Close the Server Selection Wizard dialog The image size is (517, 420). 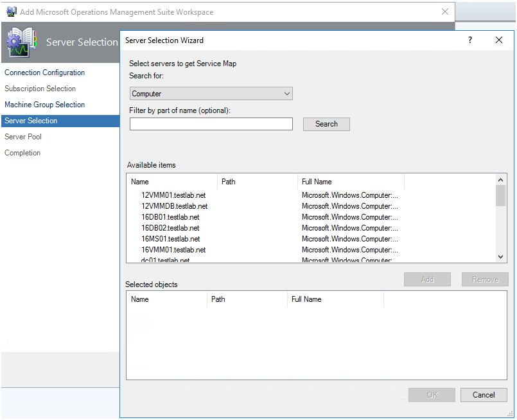pos(499,40)
